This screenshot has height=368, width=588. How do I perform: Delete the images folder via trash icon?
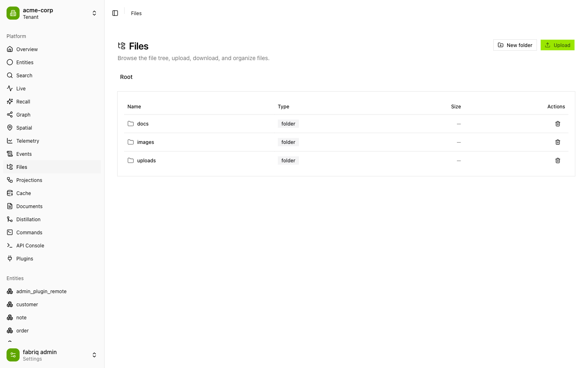pyautogui.click(x=558, y=142)
